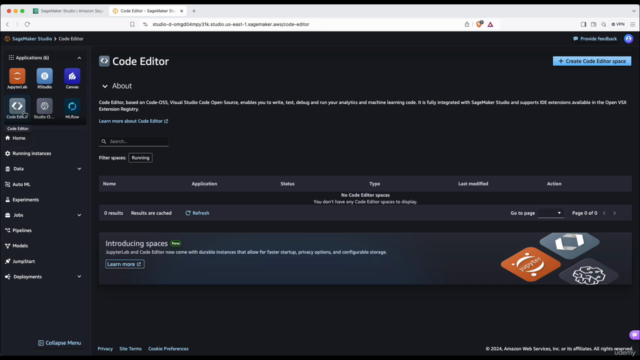
Task: Open the Privacy footer link
Action: (x=105, y=349)
